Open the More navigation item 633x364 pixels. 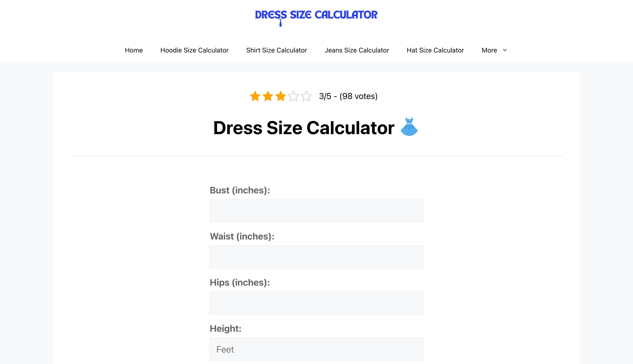(x=489, y=50)
